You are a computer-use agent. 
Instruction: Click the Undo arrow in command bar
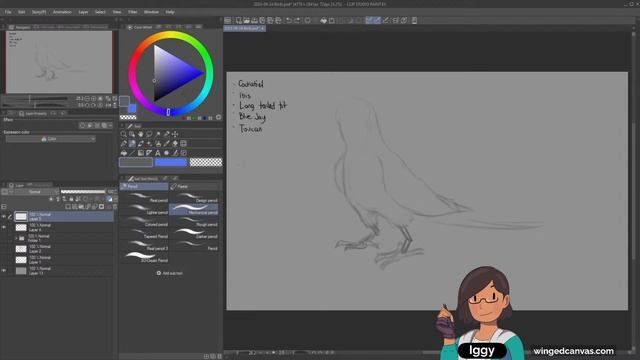pyautogui.click(x=289, y=20)
